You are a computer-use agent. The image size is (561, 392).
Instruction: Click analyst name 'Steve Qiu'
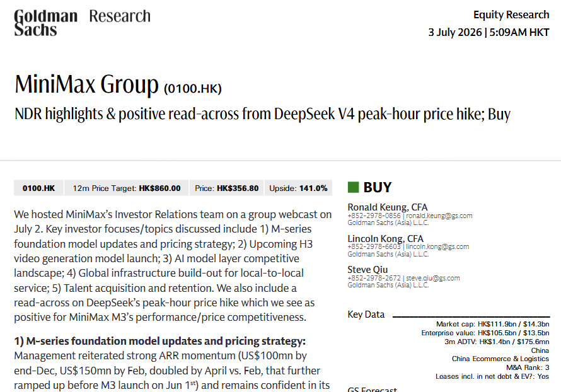pos(367,269)
